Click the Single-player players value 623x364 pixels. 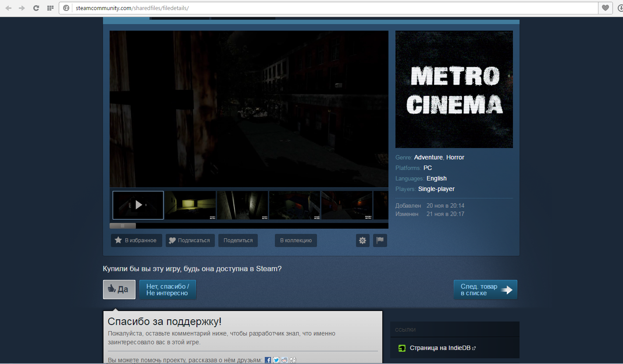[x=436, y=189]
